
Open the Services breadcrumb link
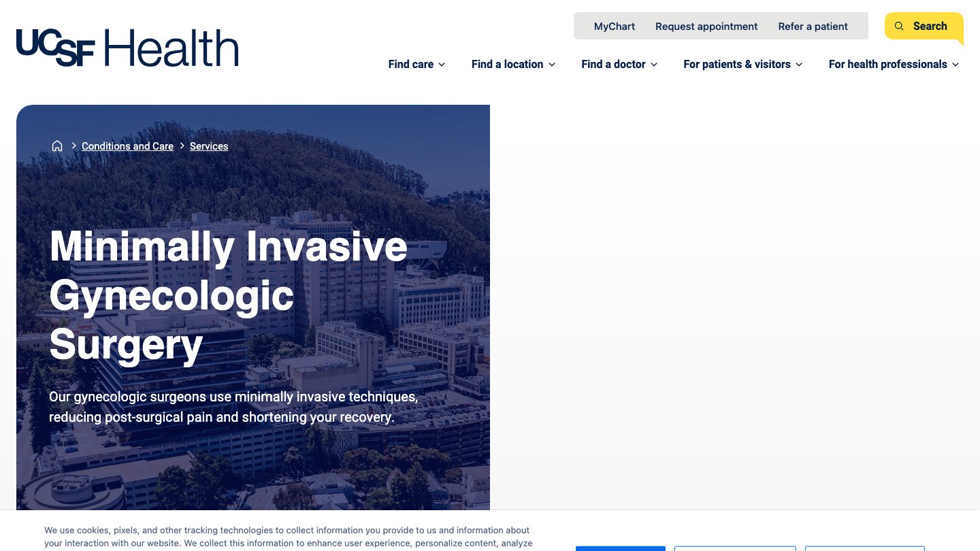point(209,146)
